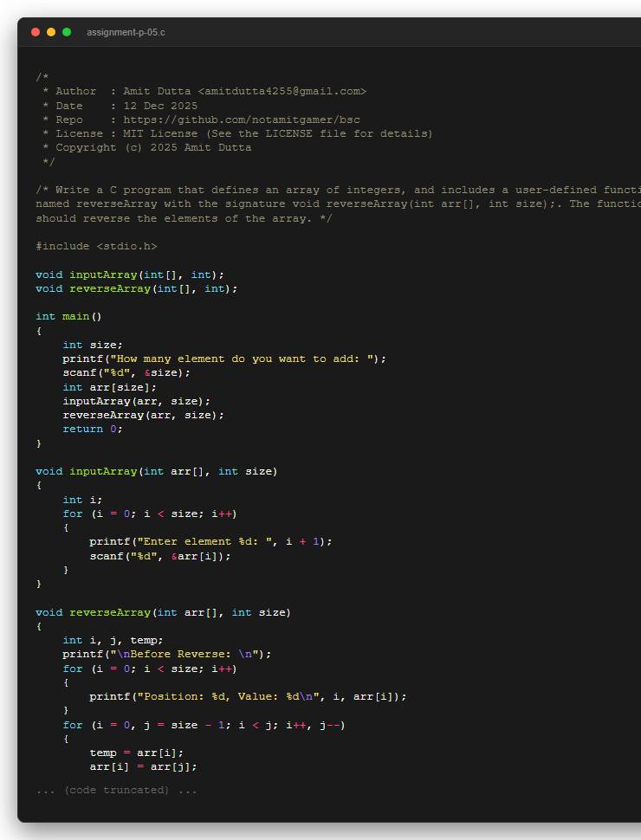Viewport: 641px width, 840px height.
Task: Click the reverseArray(arr, size); call in main
Action: click(x=143, y=415)
